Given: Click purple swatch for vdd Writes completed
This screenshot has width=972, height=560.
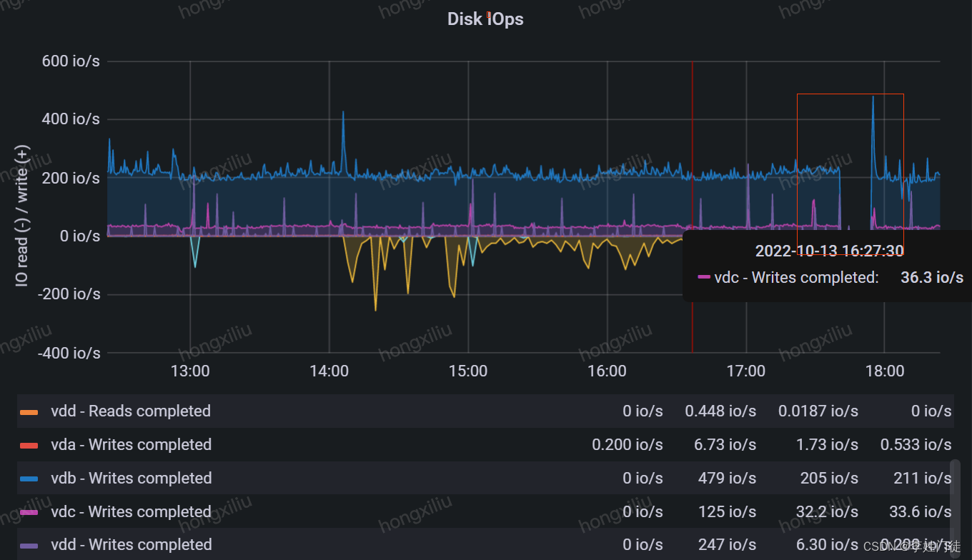Looking at the screenshot, I should click(29, 546).
